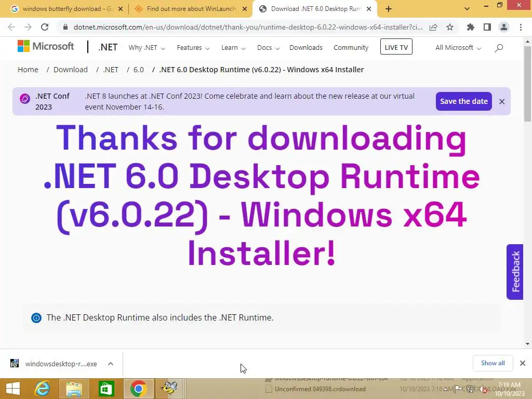Screen dimensions: 532x399
Task: Expand the Why .NET menu
Action: [x=147, y=48]
